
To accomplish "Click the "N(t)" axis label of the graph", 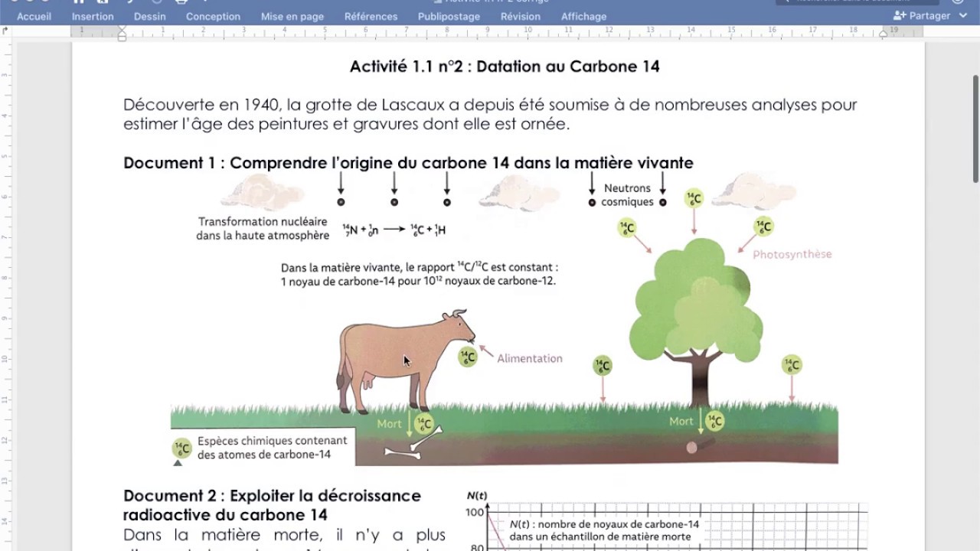I will click(477, 496).
